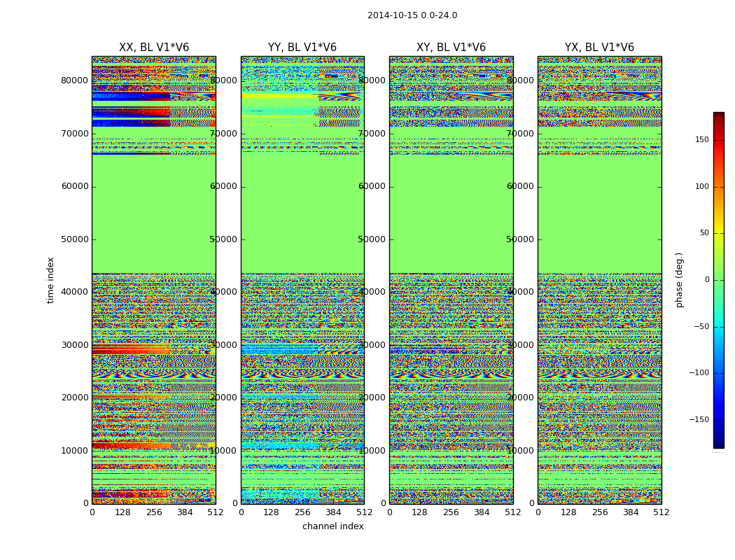The width and height of the screenshot is (735, 560).
Task: Click the −100 tick label on the colorbar
Action: (x=699, y=373)
